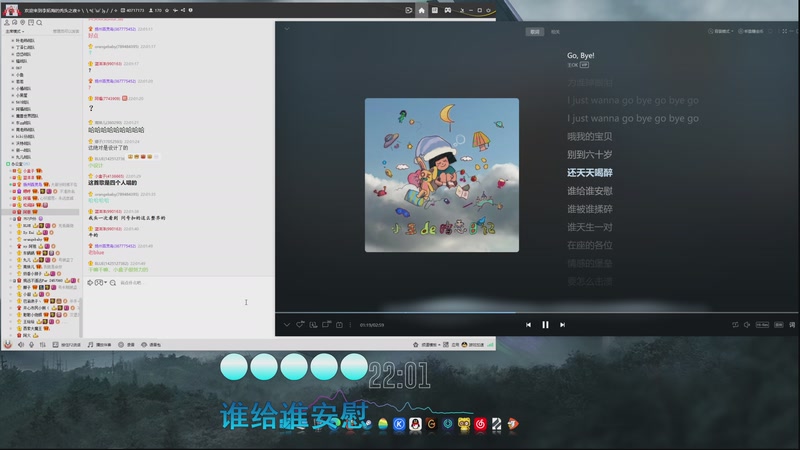Open the app center grid icon
This screenshot has height=450, width=800.
point(446,345)
